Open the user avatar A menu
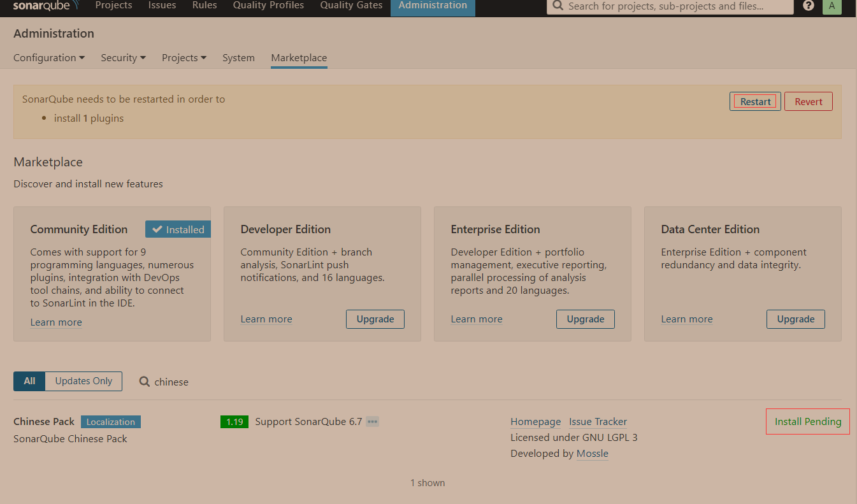 pos(832,6)
